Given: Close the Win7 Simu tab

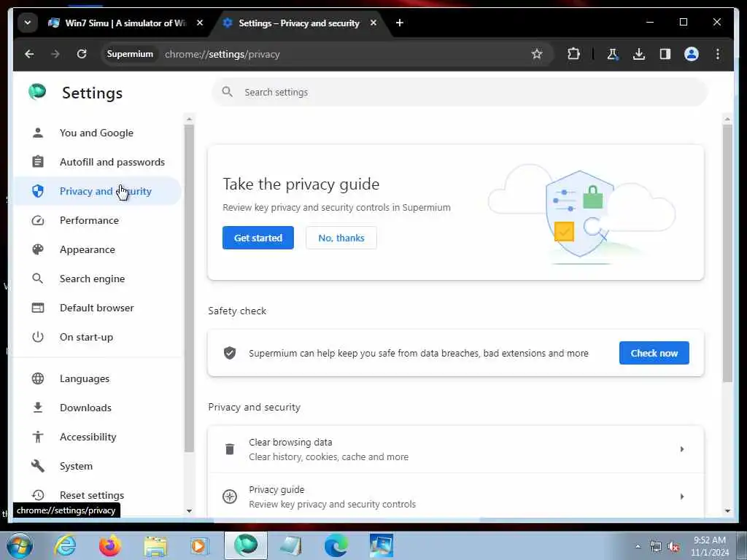Looking at the screenshot, I should click(x=200, y=23).
